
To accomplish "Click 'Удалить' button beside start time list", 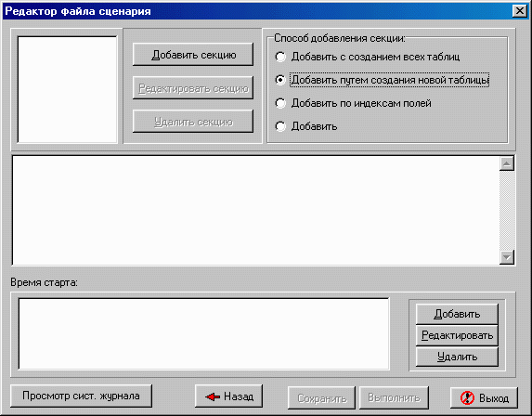I will click(457, 357).
